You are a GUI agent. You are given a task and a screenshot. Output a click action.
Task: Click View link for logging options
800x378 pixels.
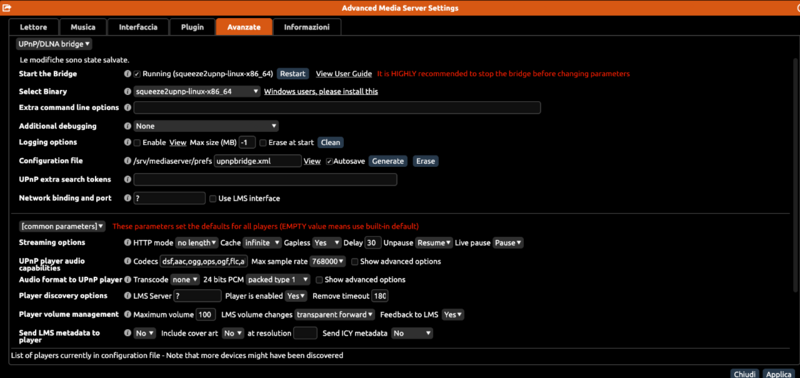[178, 142]
